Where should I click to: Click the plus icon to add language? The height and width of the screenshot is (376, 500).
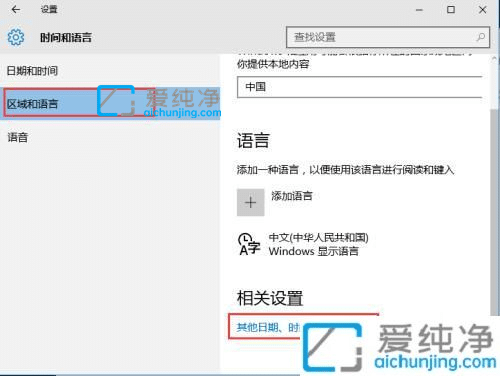coord(251,202)
